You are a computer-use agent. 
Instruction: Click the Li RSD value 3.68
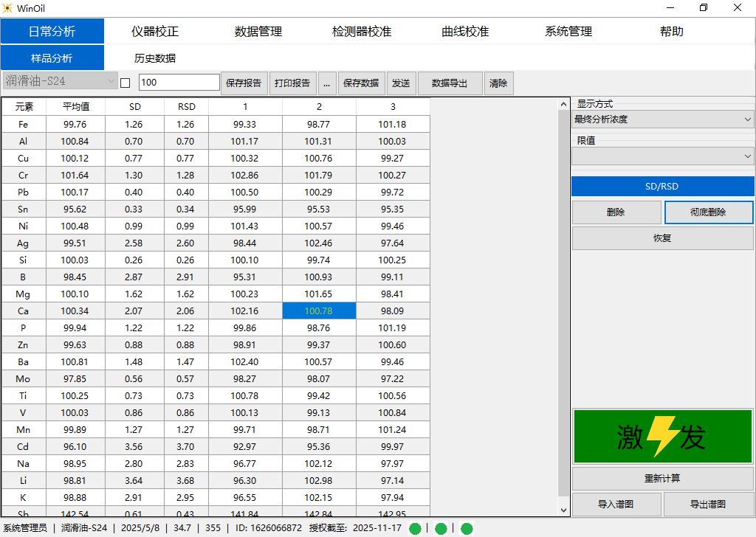(x=185, y=480)
